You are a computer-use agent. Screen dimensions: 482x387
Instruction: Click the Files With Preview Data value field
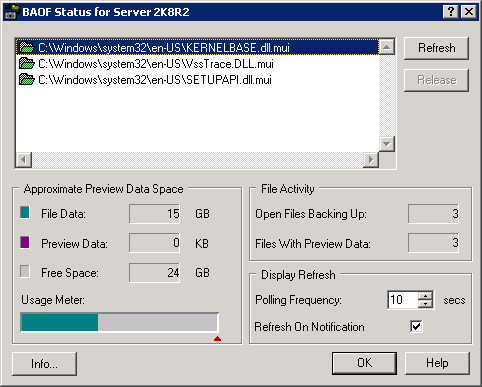tap(433, 243)
